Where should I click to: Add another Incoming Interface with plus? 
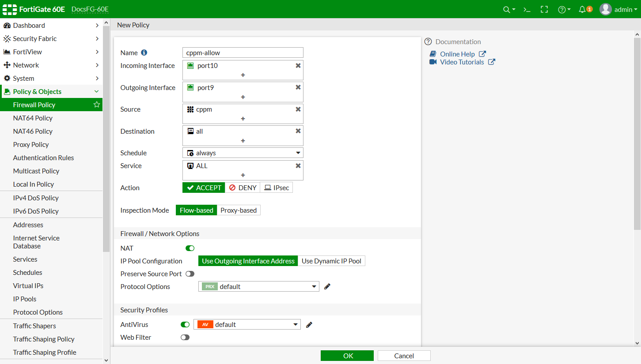243,75
